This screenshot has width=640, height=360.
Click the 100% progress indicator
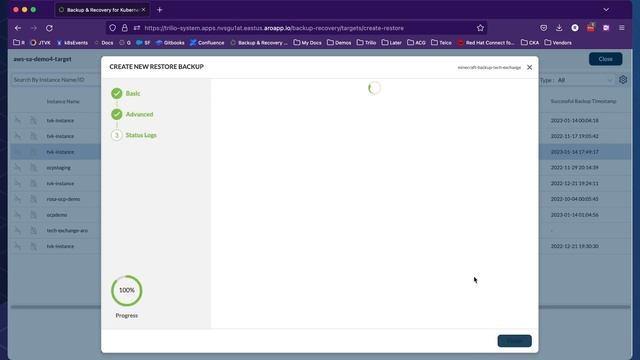pos(127,291)
